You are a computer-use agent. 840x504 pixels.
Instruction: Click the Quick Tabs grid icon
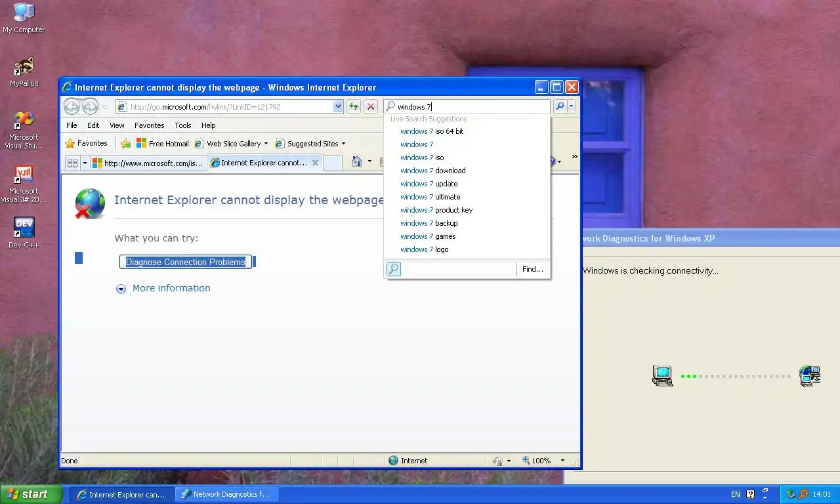[x=72, y=163]
